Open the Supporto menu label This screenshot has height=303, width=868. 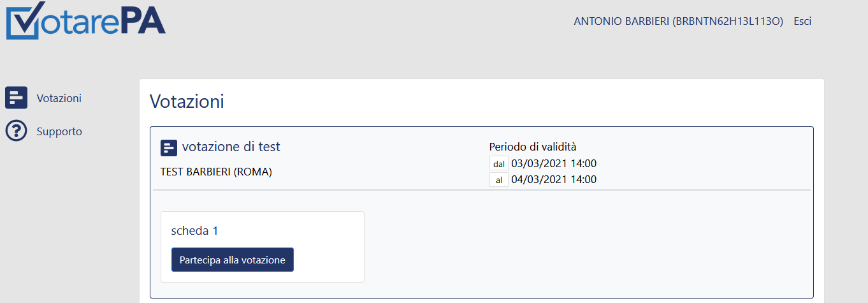tap(59, 131)
